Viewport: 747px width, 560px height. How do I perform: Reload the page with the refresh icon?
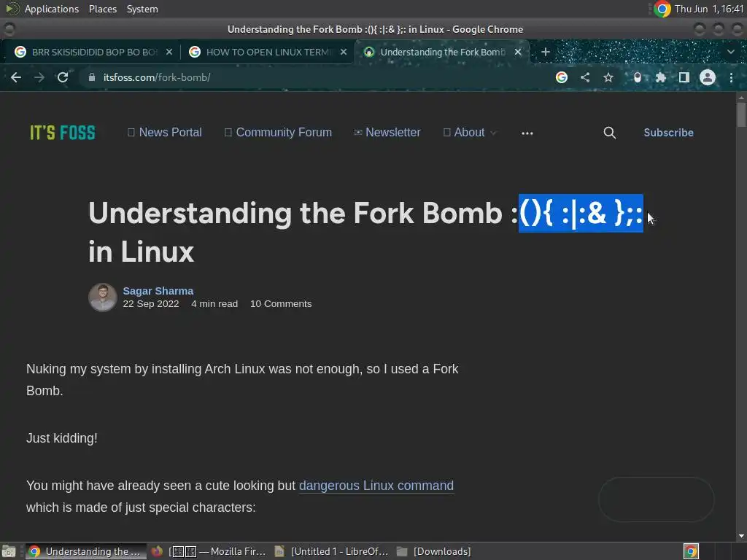(x=63, y=77)
